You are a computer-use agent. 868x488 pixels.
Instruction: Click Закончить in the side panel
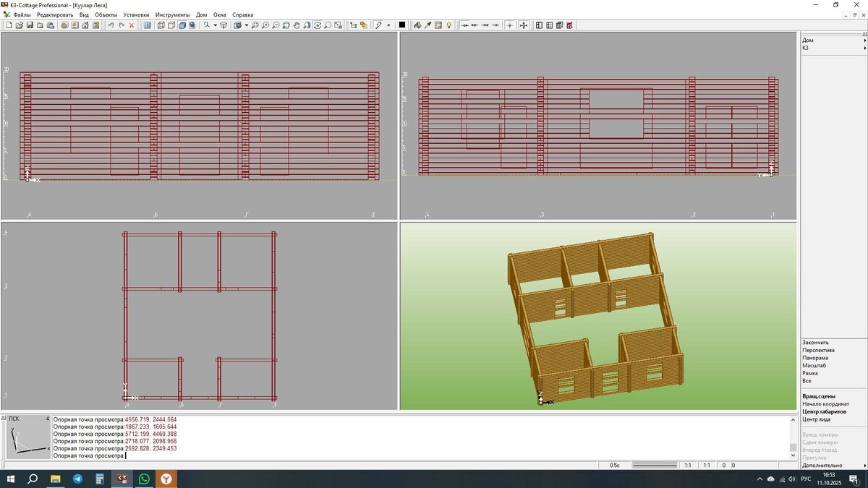pyautogui.click(x=815, y=343)
